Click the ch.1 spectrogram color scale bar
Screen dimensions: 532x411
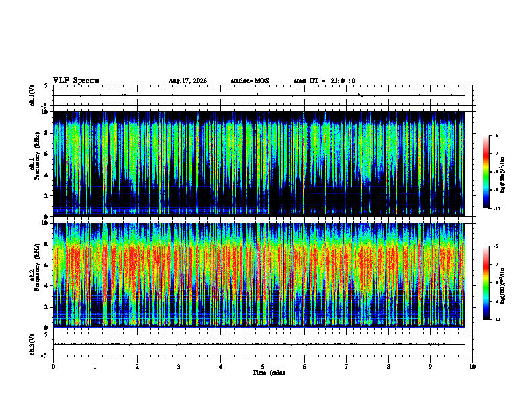coord(486,172)
